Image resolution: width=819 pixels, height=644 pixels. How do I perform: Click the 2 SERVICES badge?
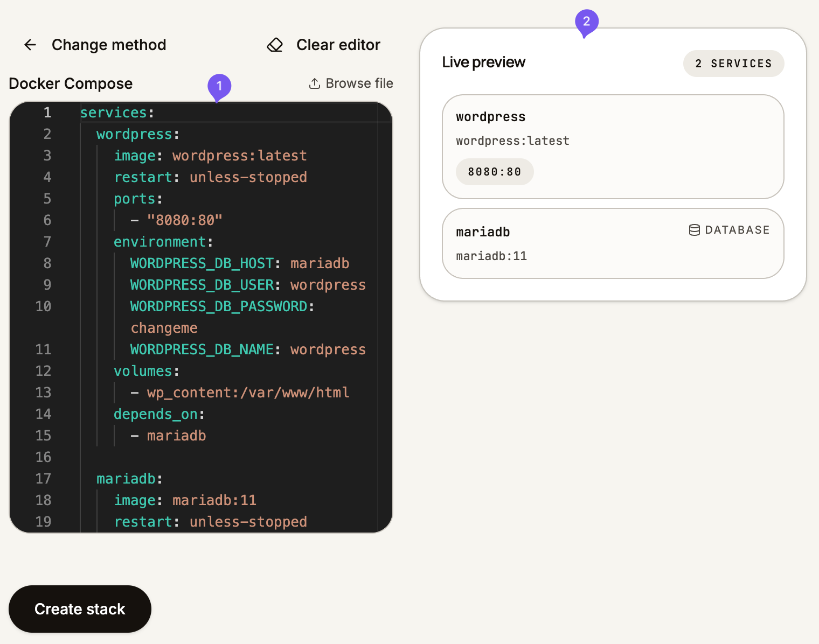pyautogui.click(x=733, y=64)
